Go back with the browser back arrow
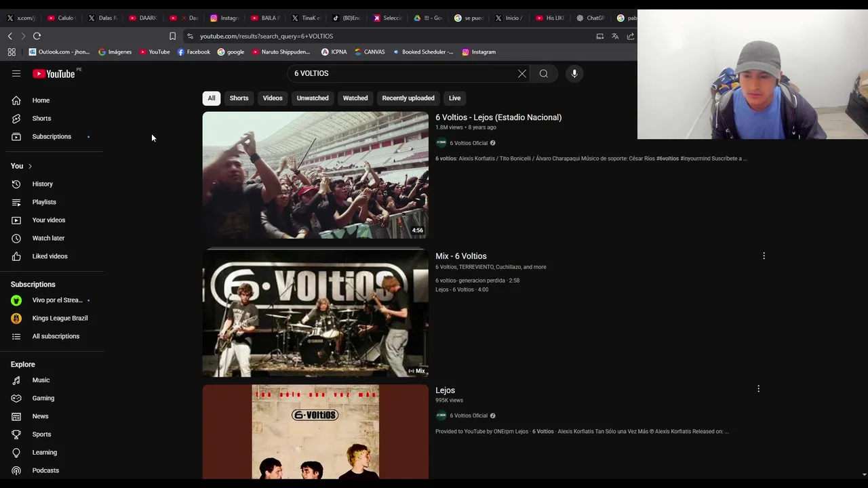The image size is (868, 488). (9, 36)
